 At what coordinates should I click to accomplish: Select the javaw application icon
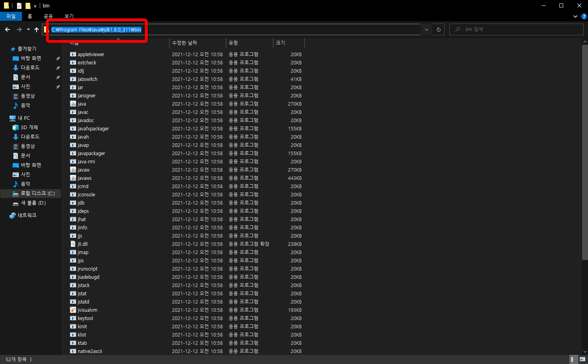(x=73, y=170)
